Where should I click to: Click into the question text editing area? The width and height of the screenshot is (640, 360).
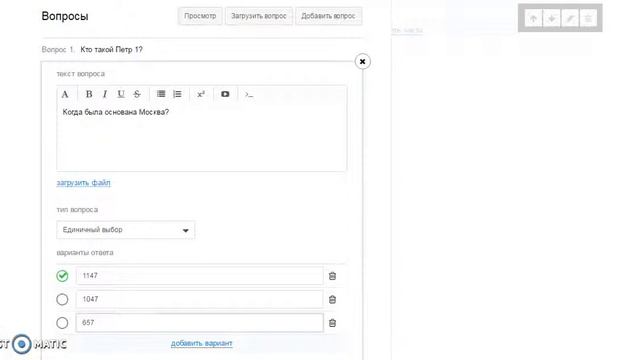coord(202,137)
